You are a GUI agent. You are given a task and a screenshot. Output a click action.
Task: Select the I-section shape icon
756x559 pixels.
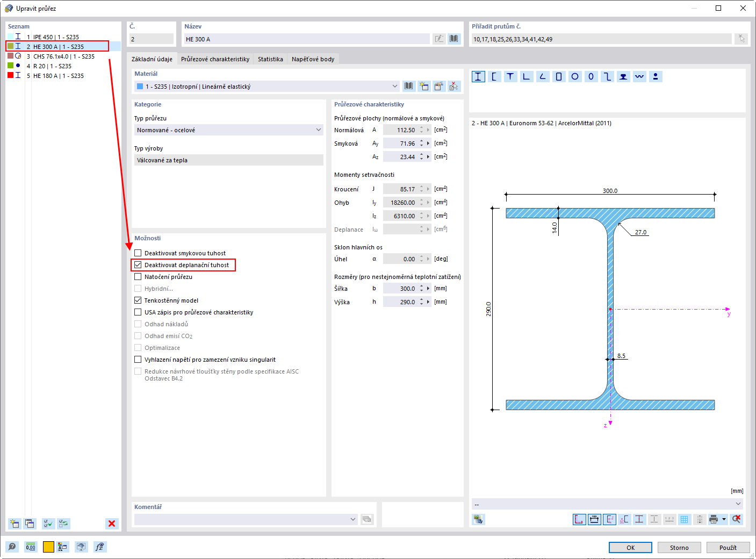pos(478,76)
